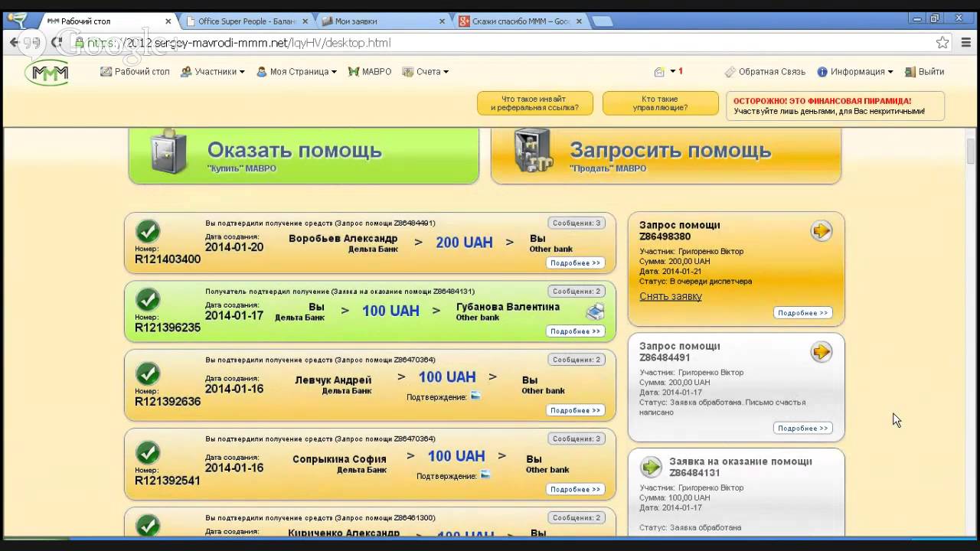Click Выйти to log out
The height and width of the screenshot is (551, 980).
924,71
